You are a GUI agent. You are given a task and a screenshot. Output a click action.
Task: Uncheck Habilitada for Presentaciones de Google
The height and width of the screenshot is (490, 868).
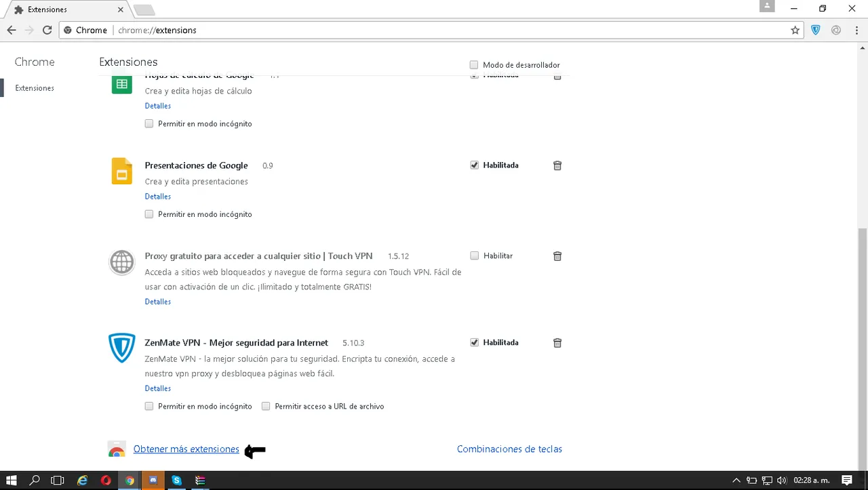(474, 165)
